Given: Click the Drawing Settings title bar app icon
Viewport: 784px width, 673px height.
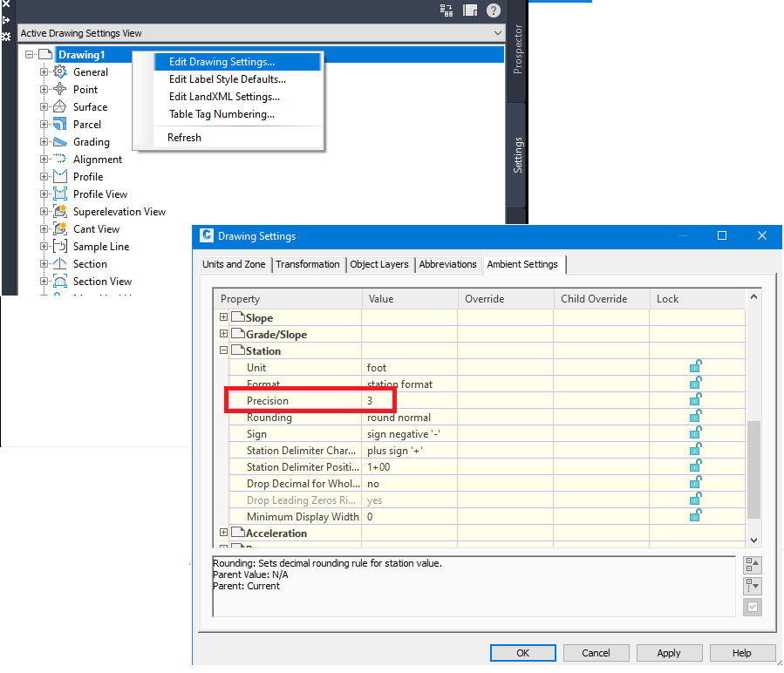Looking at the screenshot, I should [x=207, y=235].
